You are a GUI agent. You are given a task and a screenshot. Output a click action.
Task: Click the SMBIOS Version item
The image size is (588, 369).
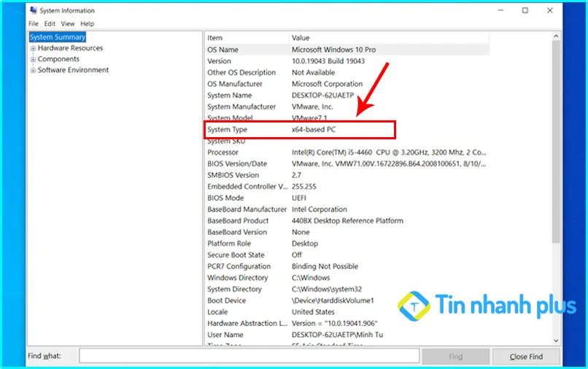[233, 175]
